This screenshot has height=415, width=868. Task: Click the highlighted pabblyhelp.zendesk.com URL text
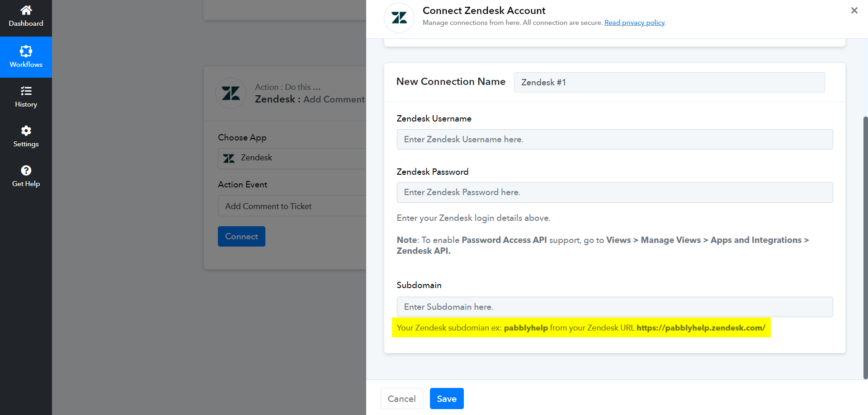click(701, 328)
